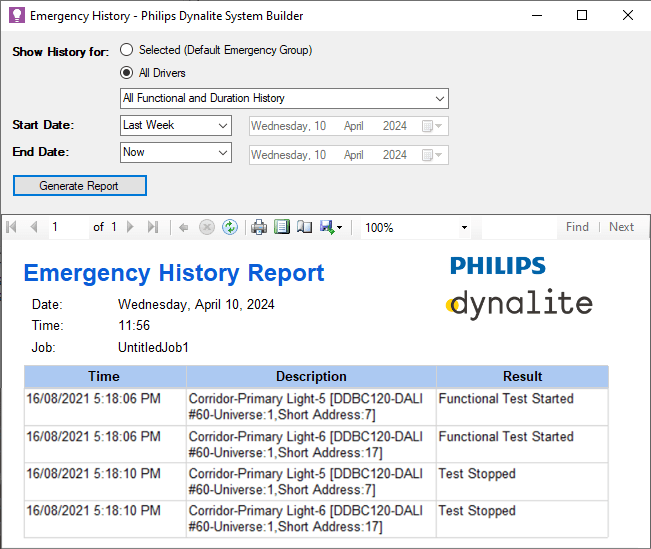Go to previous report page arrow
The width and height of the screenshot is (651, 549).
34,227
